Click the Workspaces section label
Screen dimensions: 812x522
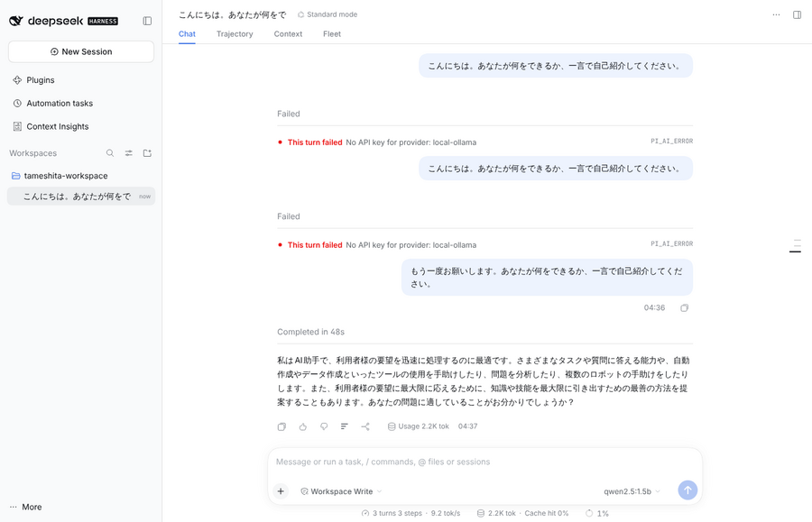(x=33, y=153)
